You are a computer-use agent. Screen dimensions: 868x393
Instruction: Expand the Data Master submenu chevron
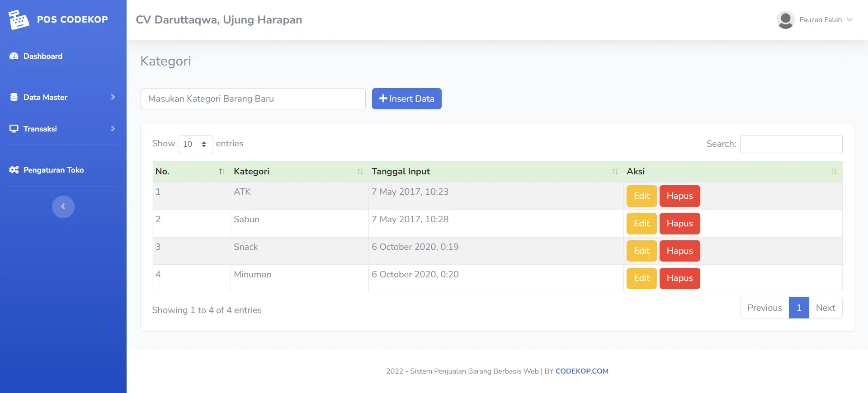(113, 97)
